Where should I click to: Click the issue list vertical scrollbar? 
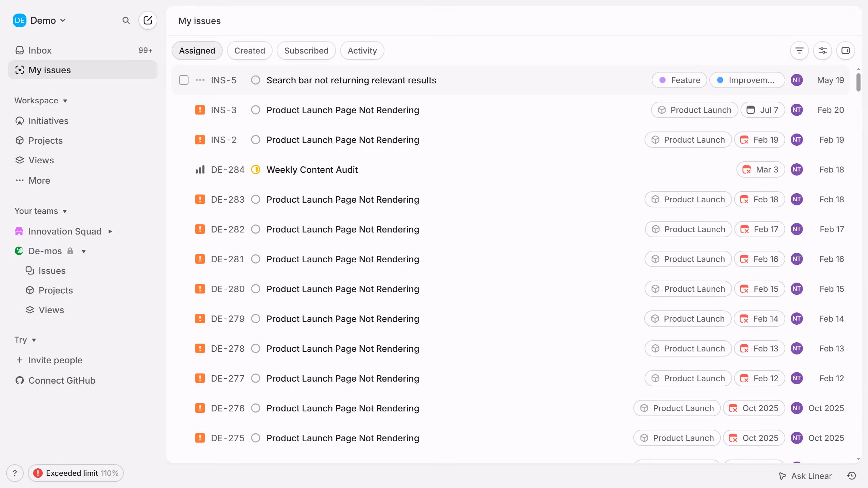click(x=858, y=82)
